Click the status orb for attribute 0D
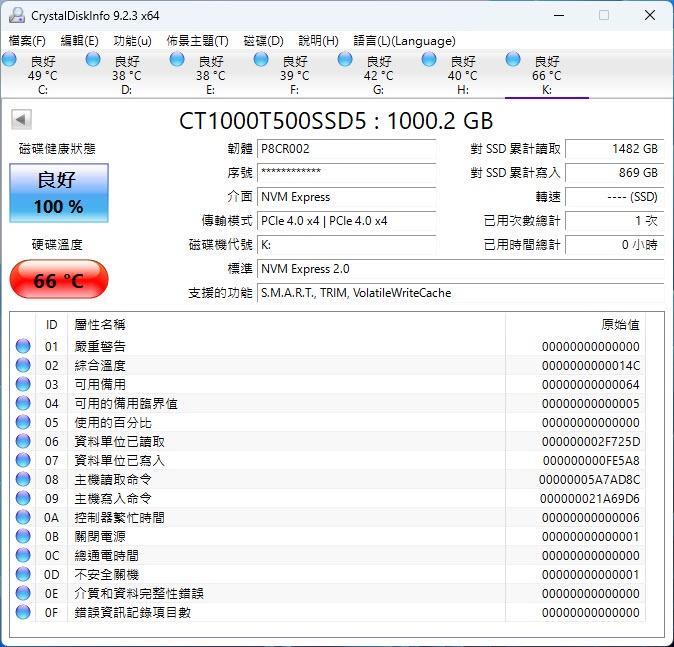The width and height of the screenshot is (674, 647). [23, 574]
